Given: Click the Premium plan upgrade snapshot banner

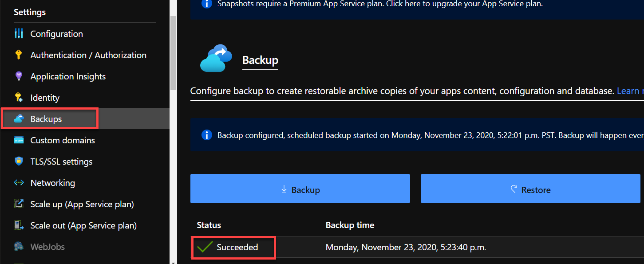Looking at the screenshot, I should pos(380,4).
